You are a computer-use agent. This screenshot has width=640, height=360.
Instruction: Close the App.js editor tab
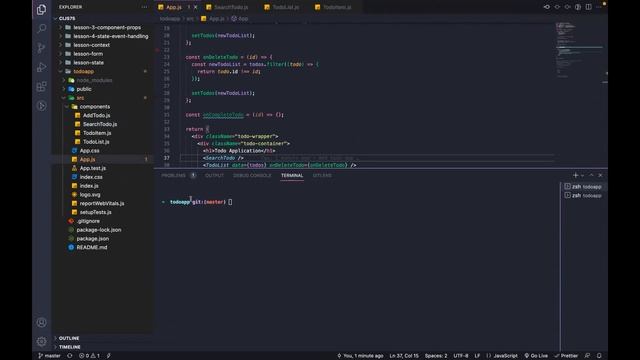click(196, 7)
